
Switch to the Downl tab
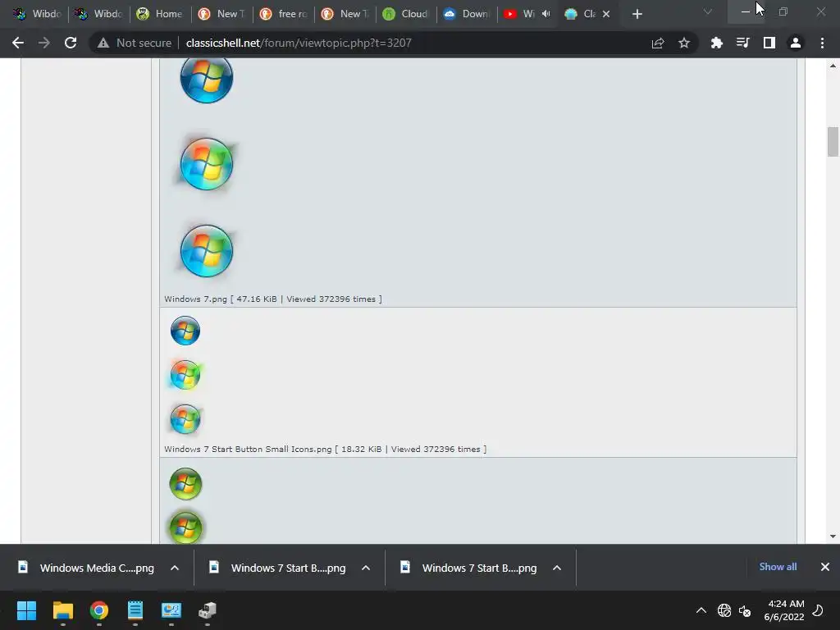point(468,14)
